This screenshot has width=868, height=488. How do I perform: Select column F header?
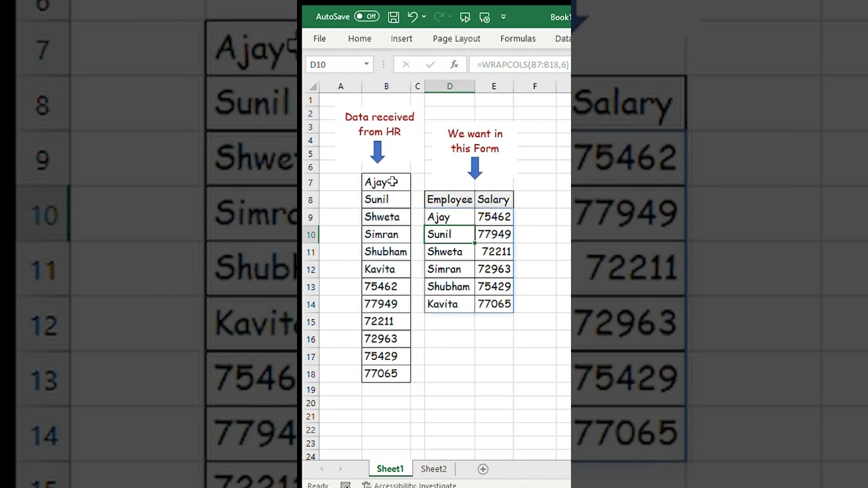(x=535, y=86)
